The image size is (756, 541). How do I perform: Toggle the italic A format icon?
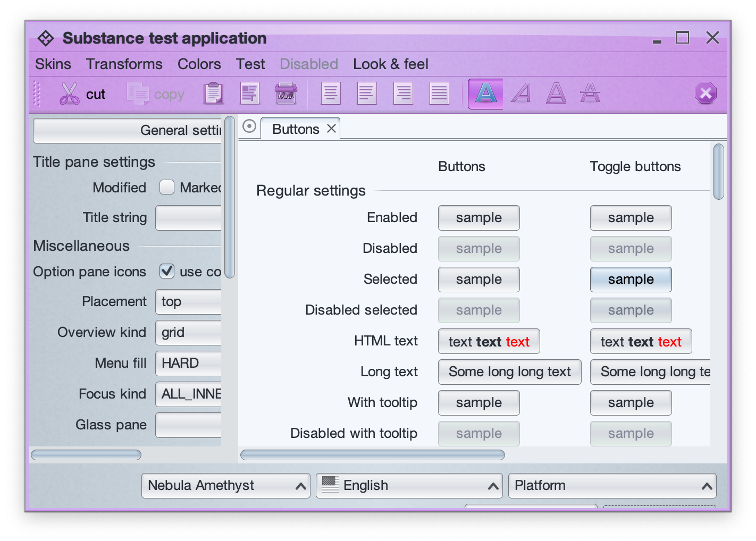click(521, 94)
